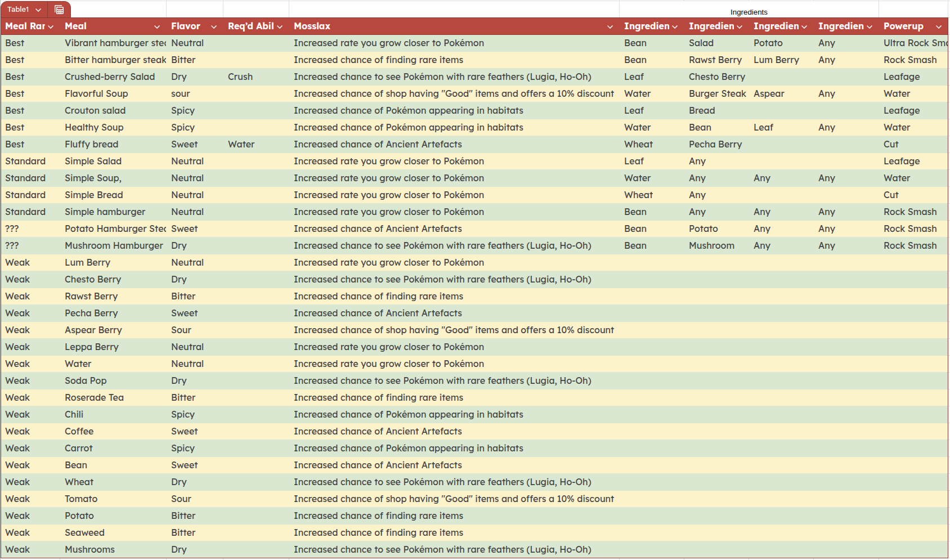
Task: Select the Seaweed meal cell
Action: point(113,532)
